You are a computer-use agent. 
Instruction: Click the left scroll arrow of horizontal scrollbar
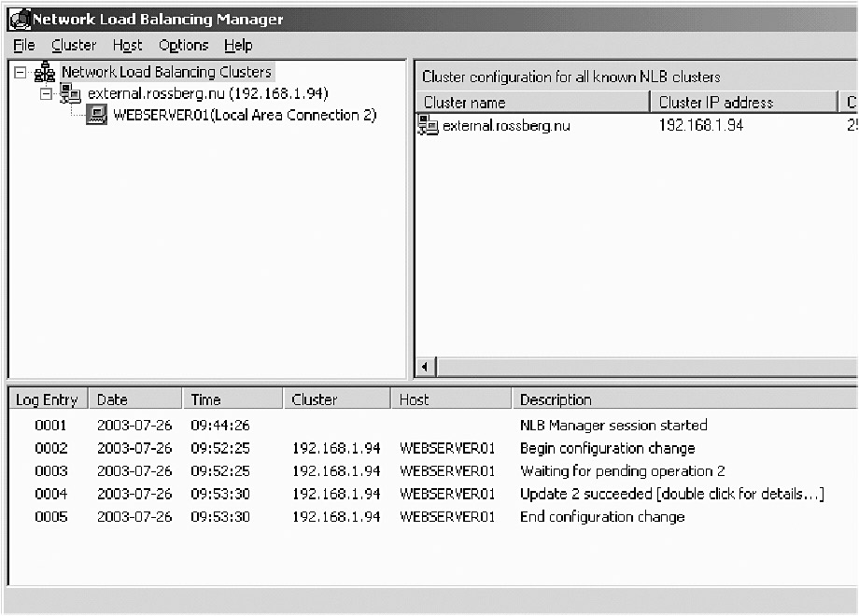pos(426,367)
